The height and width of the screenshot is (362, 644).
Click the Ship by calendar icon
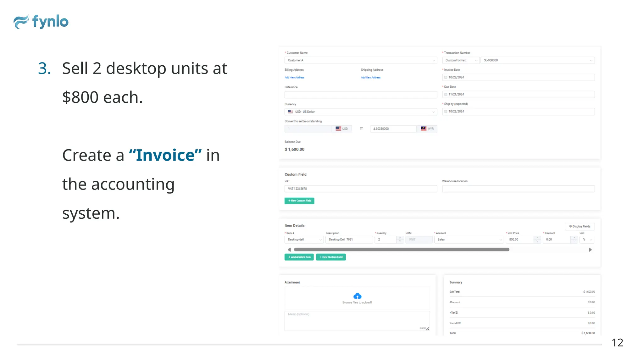(446, 112)
